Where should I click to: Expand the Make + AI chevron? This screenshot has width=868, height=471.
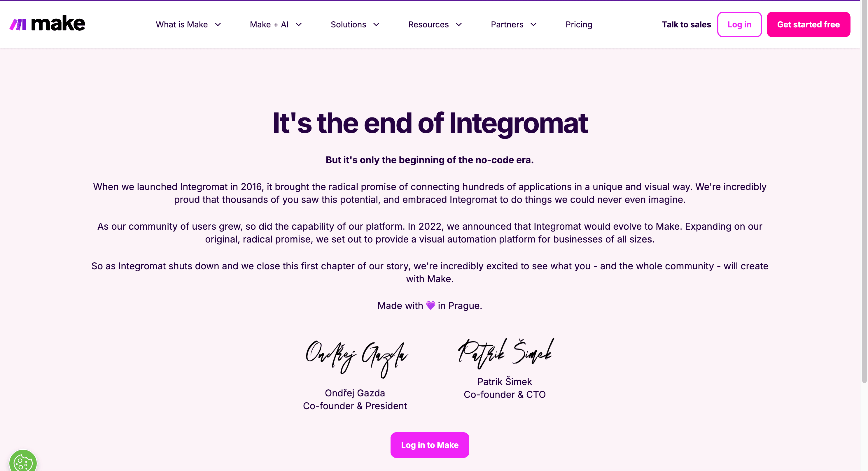[299, 24]
